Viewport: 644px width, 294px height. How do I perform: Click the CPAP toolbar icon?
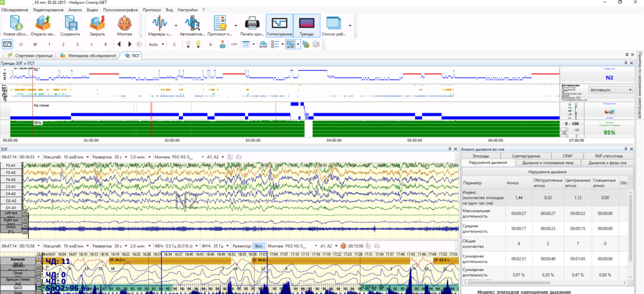click(234, 44)
